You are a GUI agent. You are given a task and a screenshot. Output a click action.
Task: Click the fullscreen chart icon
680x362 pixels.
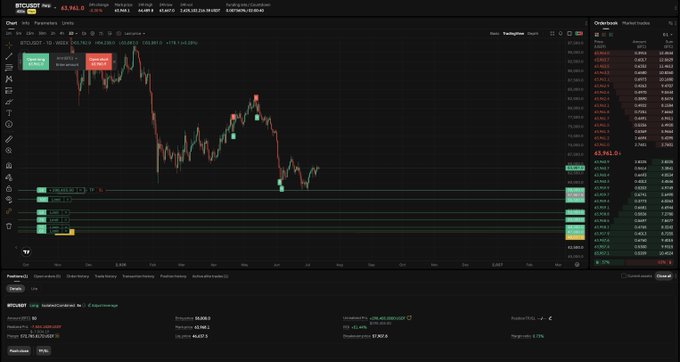click(x=569, y=33)
